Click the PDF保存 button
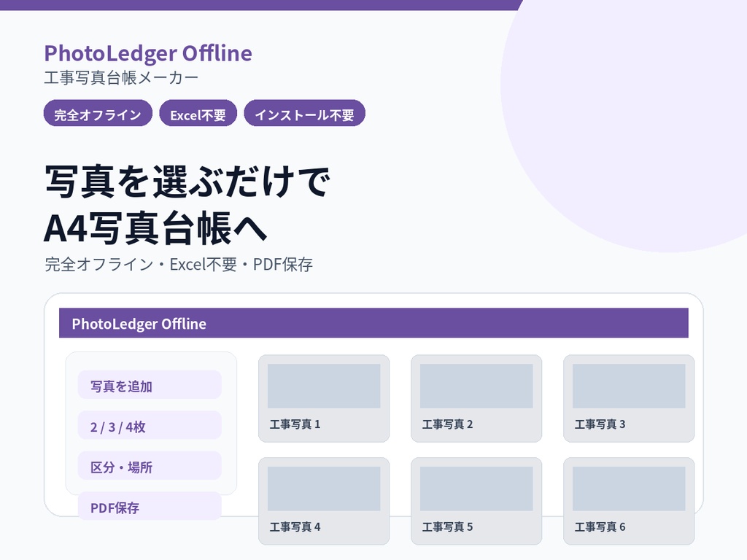747x560 pixels. point(150,506)
